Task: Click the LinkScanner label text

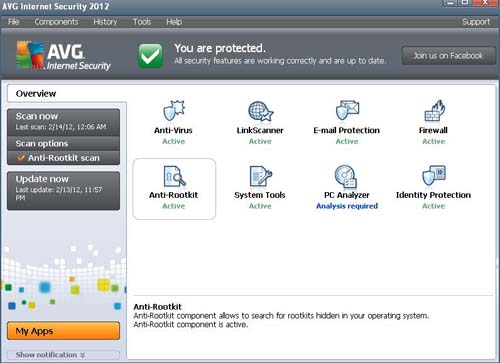Action: 260,130
